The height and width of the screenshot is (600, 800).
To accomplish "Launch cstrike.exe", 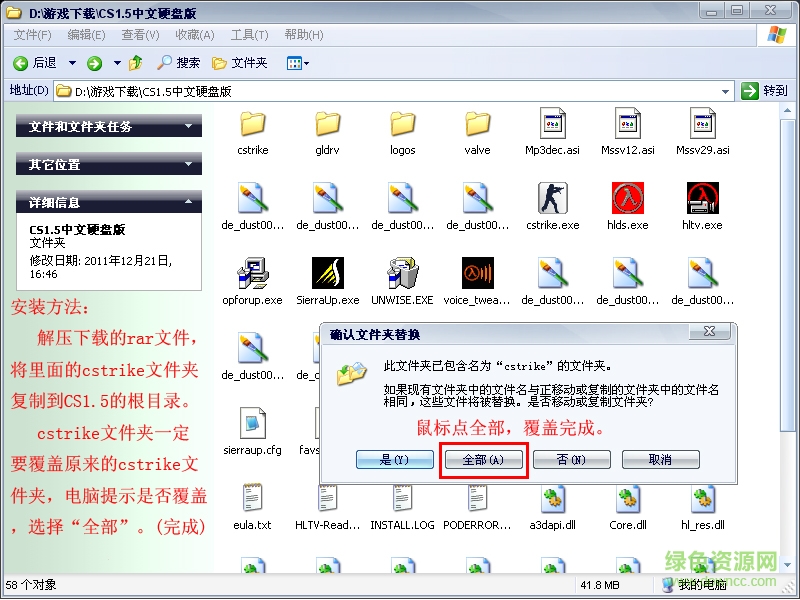I will 552,197.
